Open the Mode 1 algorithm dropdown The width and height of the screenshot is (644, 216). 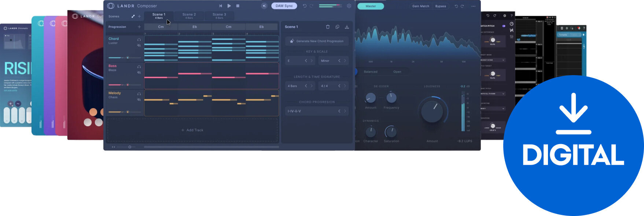tap(493, 109)
